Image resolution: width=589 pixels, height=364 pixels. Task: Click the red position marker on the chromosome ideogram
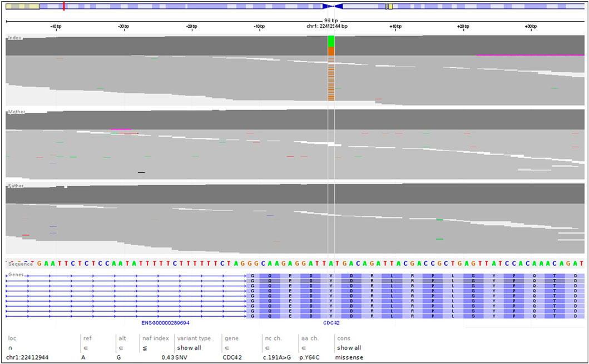[x=64, y=6]
